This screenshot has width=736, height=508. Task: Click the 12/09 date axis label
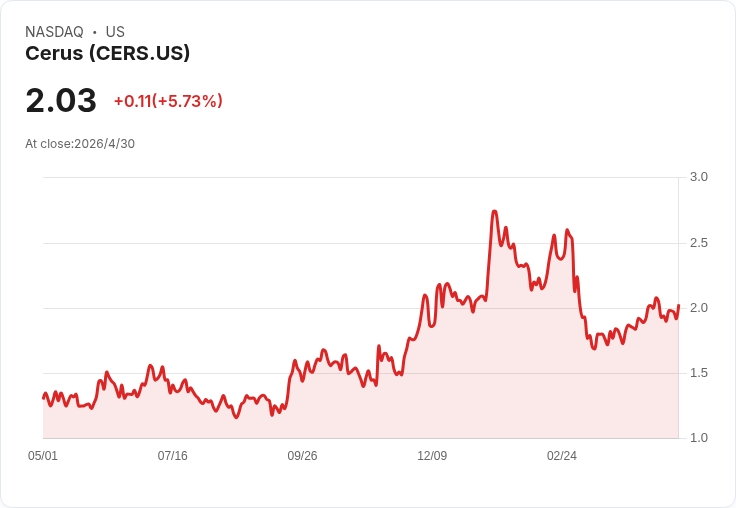click(x=432, y=456)
